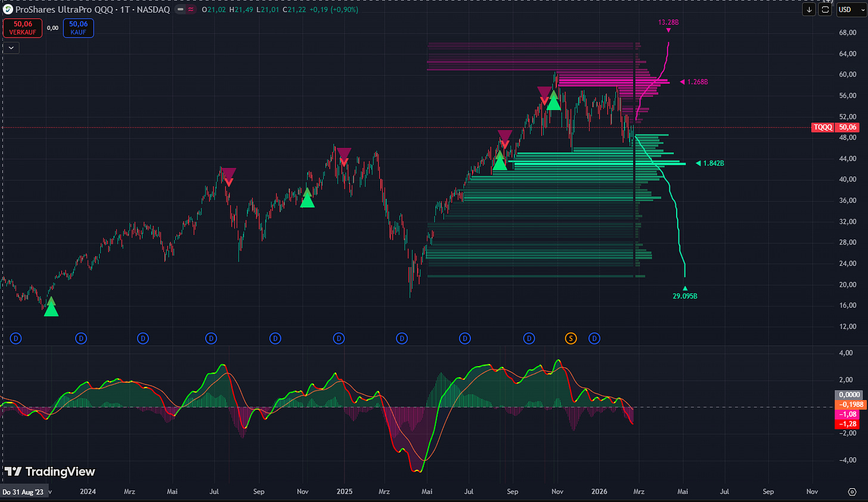The width and height of the screenshot is (868, 502).
Task: Click the red 50,06 VERKAUF sell button
Action: pyautogui.click(x=23, y=28)
